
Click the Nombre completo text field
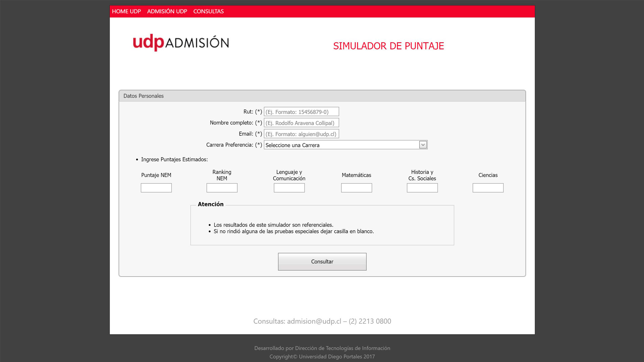(301, 123)
